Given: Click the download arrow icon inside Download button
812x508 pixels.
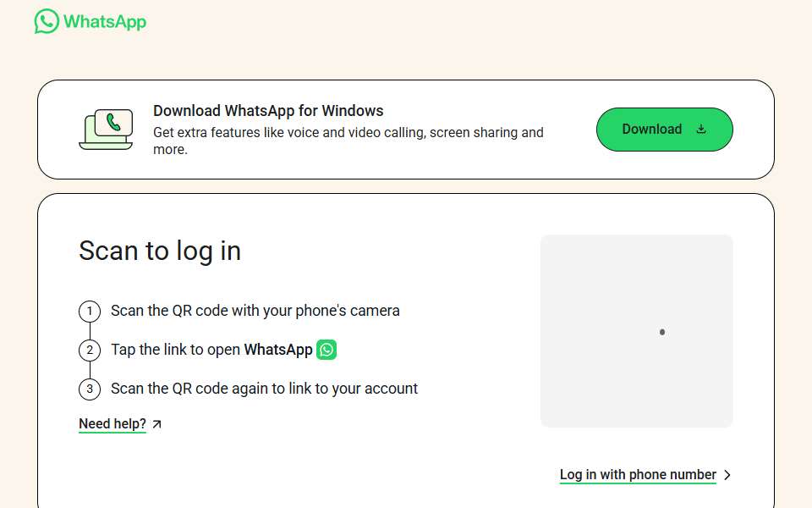Looking at the screenshot, I should pos(701,129).
